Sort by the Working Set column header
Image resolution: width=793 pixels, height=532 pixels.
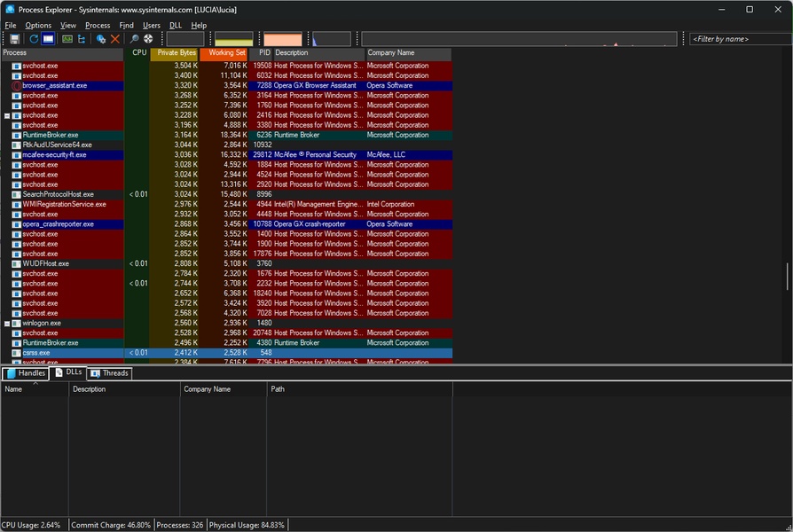[x=226, y=53]
